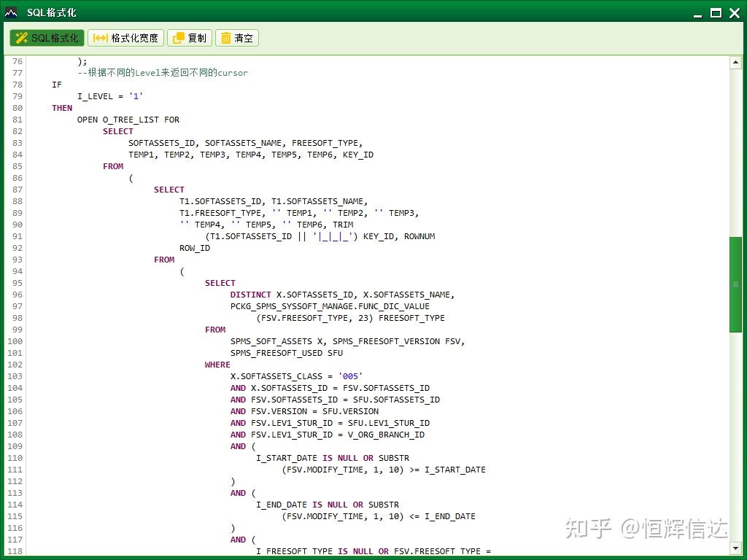Click line number 76 in gutter
Image resolution: width=747 pixels, height=560 pixels.
pos(18,61)
